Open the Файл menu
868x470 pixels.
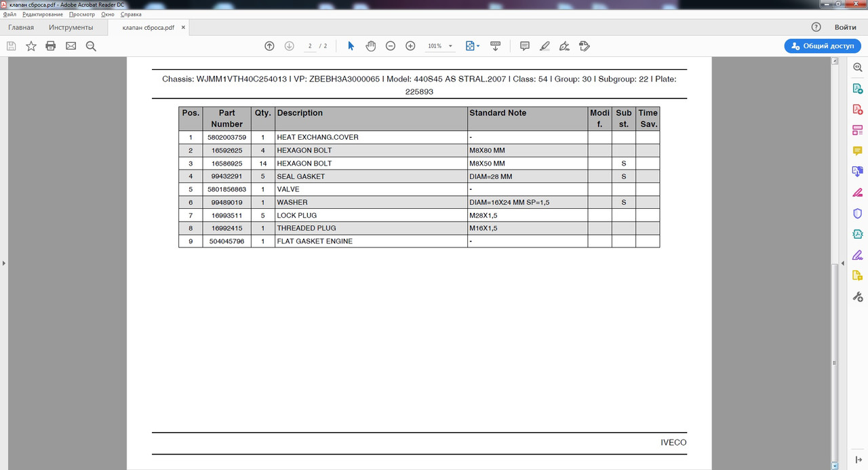point(9,14)
